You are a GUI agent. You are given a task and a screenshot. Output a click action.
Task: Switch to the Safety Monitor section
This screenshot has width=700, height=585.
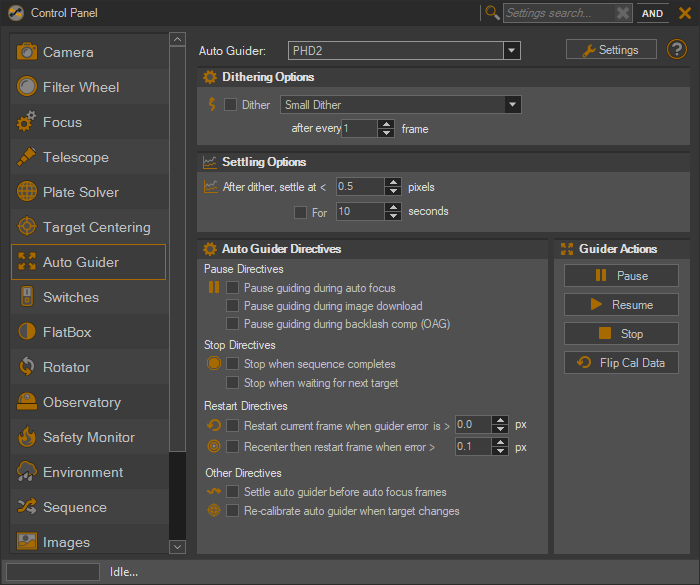89,436
